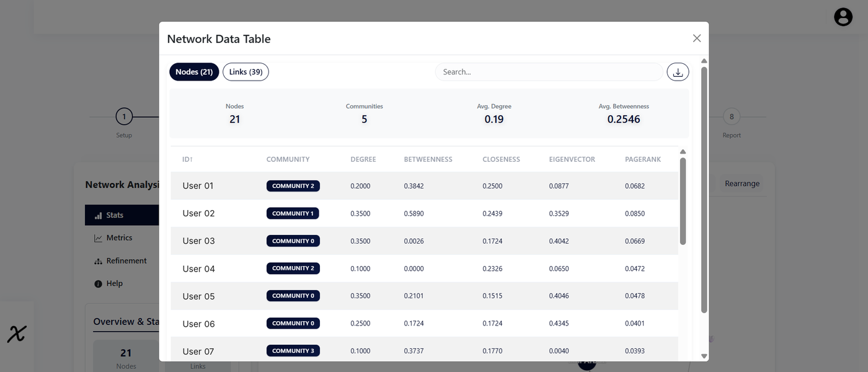Click the table's inner scrollbar thumb
This screenshot has height=372, width=868.
(x=683, y=201)
